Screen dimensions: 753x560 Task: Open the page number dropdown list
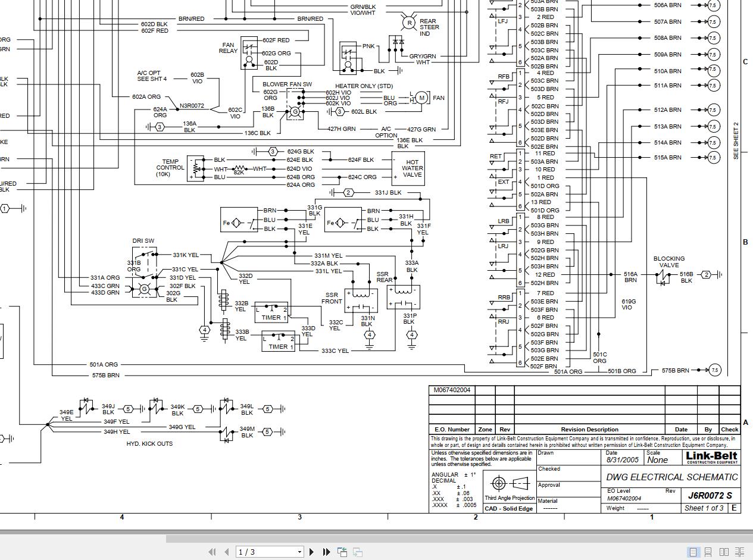300,551
